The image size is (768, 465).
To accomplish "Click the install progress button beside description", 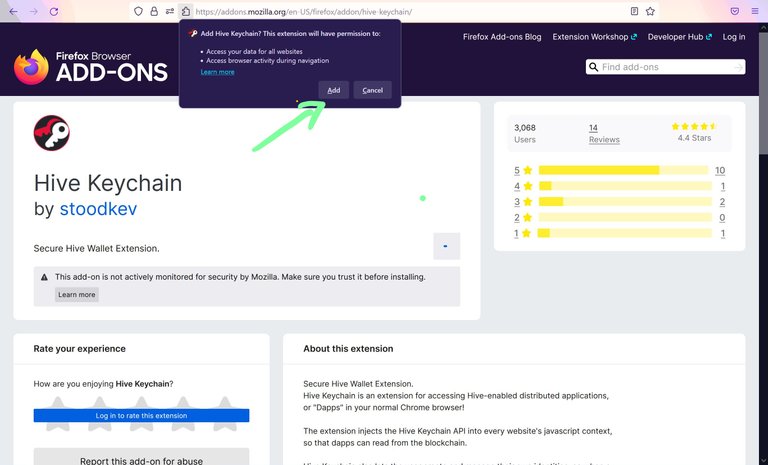I will tap(447, 246).
